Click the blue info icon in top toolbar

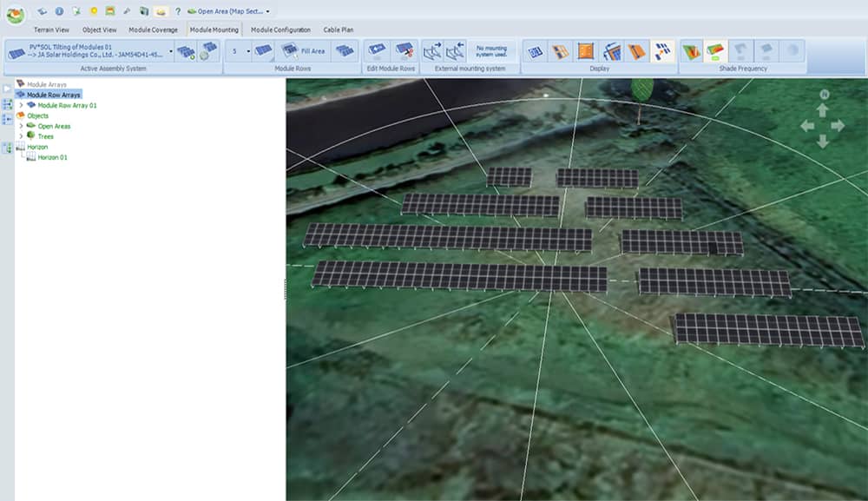(59, 11)
